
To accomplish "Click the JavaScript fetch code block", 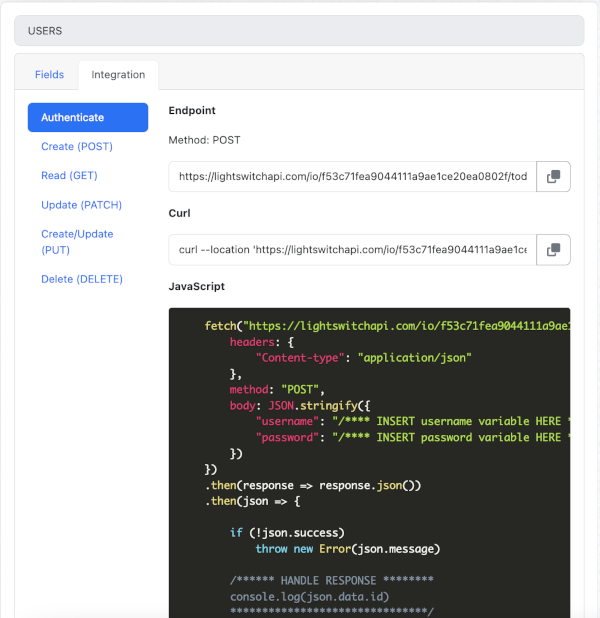I will tap(369, 463).
